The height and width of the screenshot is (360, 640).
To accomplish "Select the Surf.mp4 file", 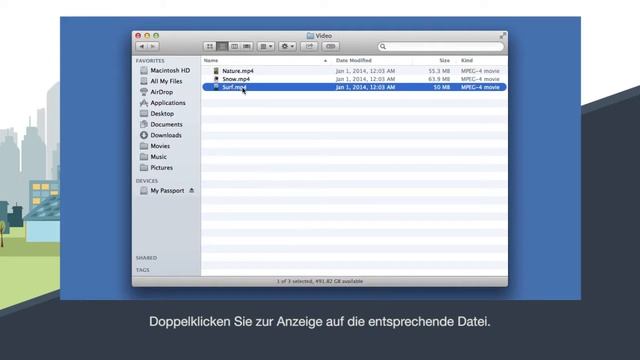I will (x=354, y=87).
